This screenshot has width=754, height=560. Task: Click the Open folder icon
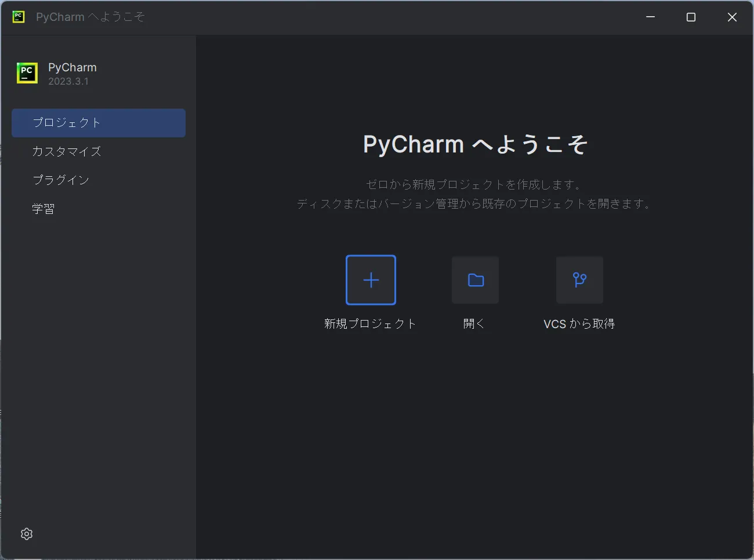[x=475, y=280]
